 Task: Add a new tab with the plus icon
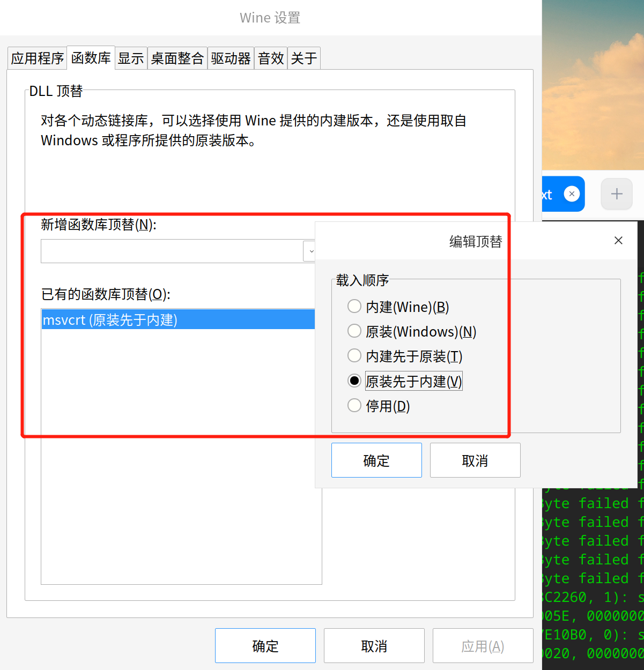[617, 193]
